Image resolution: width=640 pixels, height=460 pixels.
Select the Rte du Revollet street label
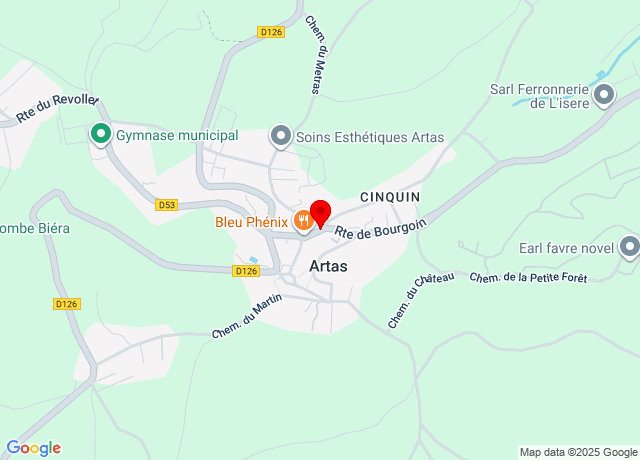point(58,108)
